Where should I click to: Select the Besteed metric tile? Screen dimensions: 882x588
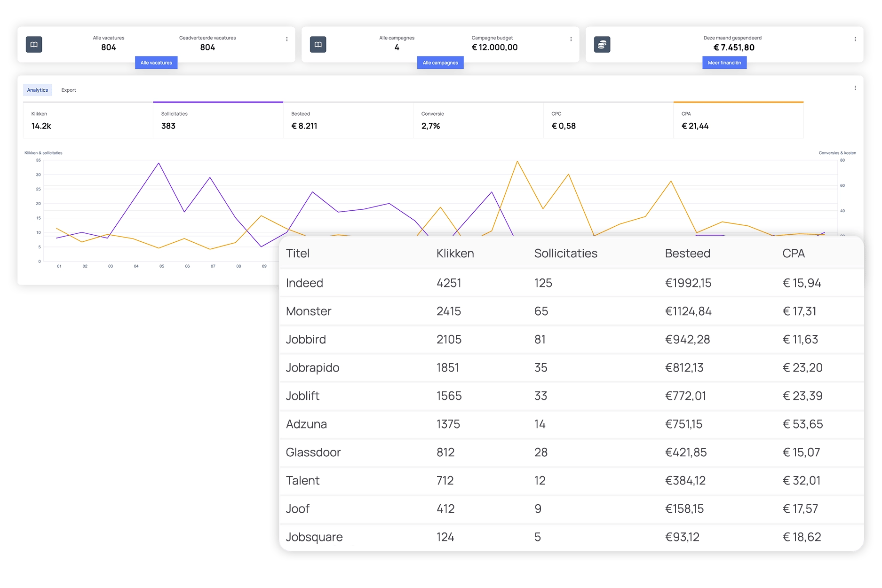click(348, 120)
